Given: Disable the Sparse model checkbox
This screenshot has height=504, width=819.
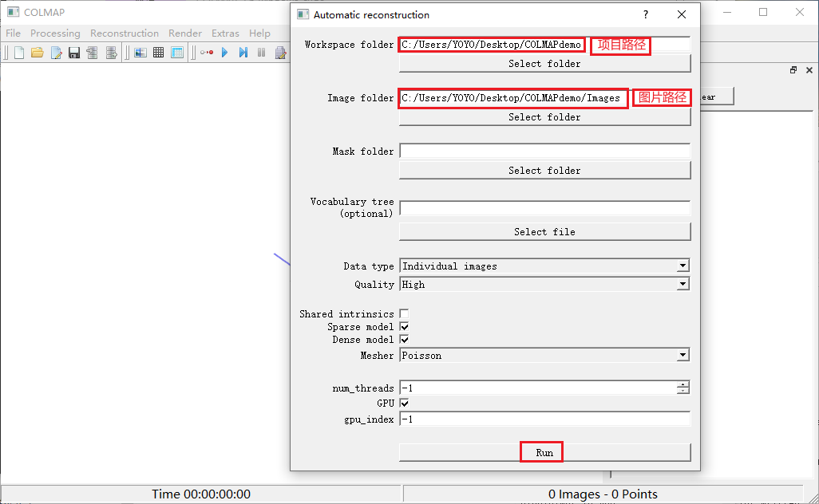Looking at the screenshot, I should (404, 326).
